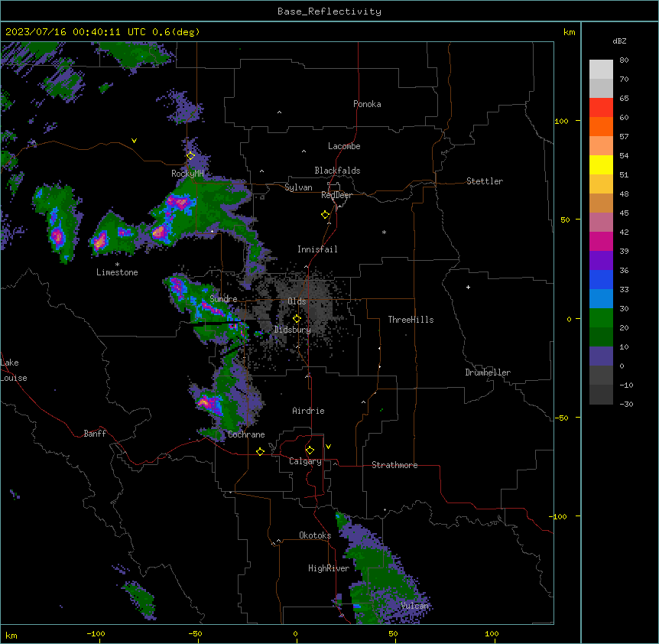Click the km label at top-right of map

tap(569, 32)
